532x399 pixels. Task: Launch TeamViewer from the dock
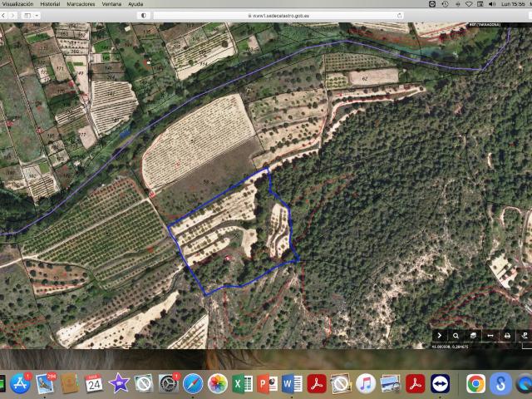point(440,384)
